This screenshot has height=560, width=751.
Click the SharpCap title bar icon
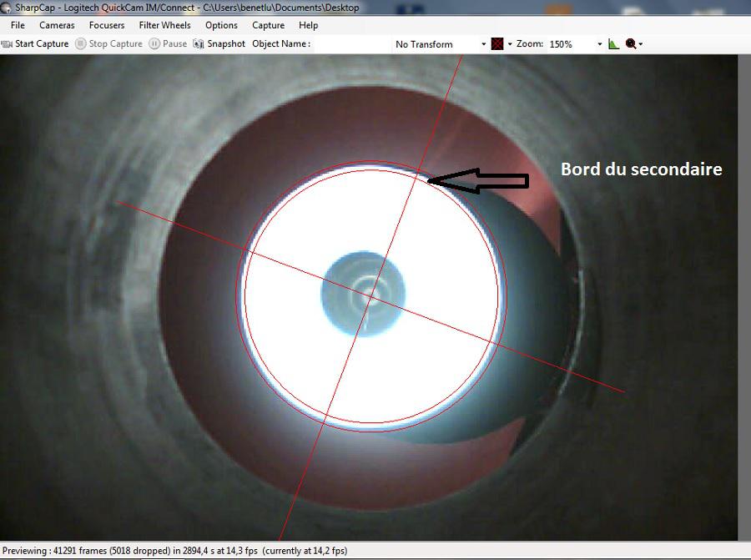point(5,8)
